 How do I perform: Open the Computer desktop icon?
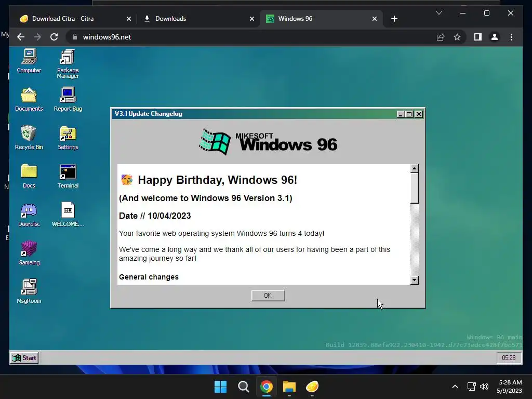29,61
